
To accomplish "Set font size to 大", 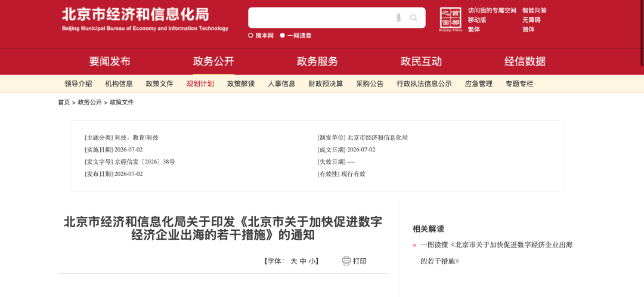I will [293, 261].
